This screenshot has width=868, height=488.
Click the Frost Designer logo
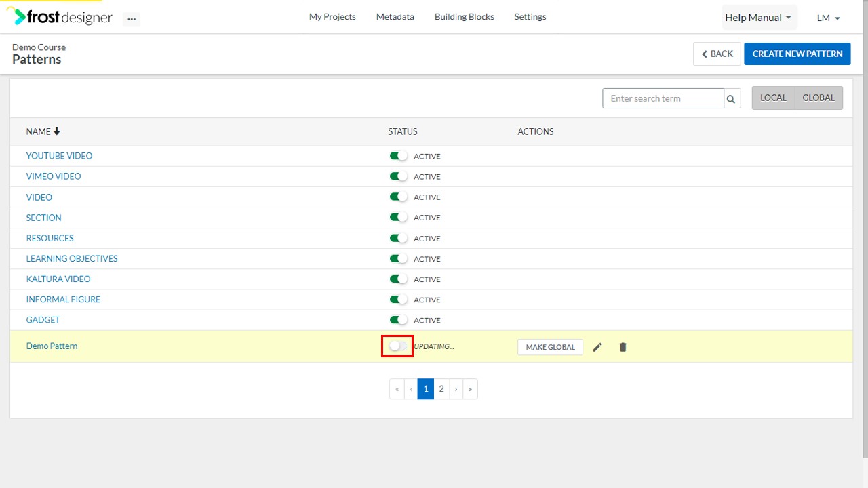(59, 18)
